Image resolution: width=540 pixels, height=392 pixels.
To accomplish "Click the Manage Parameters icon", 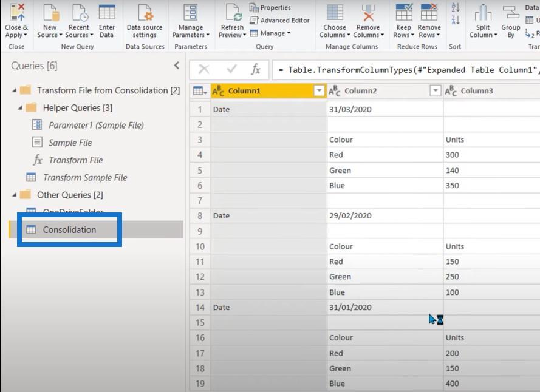I will click(x=191, y=12).
